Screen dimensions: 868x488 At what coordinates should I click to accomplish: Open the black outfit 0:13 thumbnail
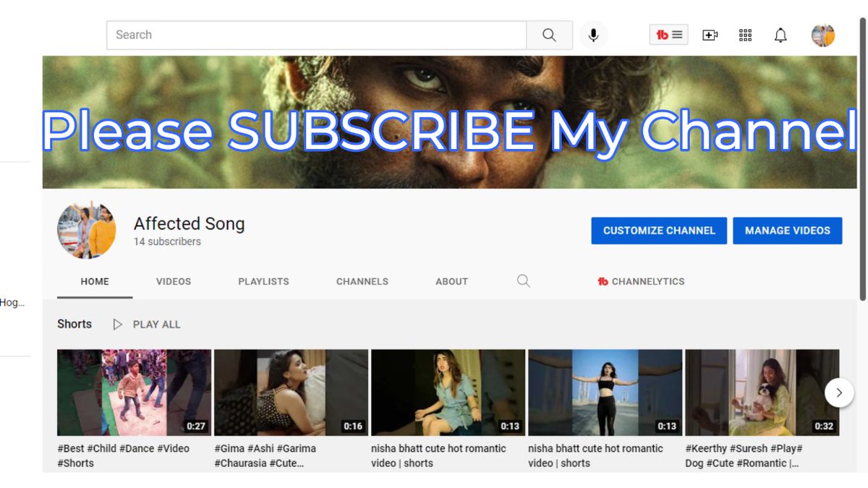click(x=605, y=393)
